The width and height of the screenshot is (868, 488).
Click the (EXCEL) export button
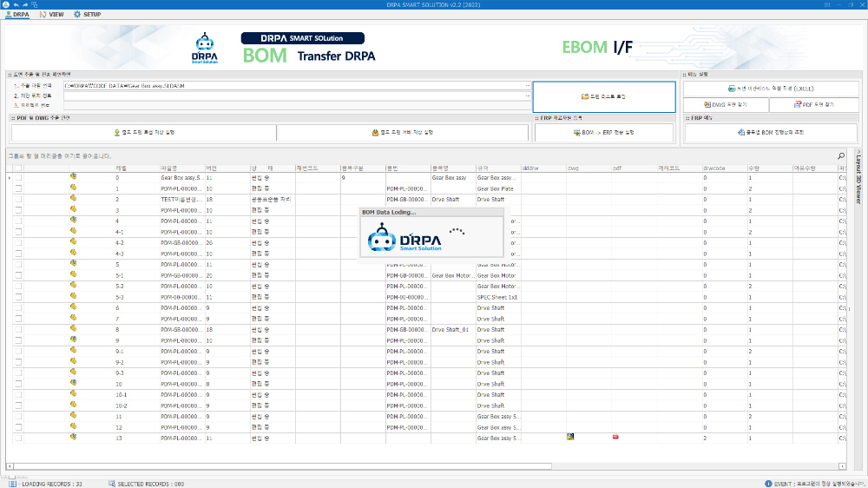771,89
